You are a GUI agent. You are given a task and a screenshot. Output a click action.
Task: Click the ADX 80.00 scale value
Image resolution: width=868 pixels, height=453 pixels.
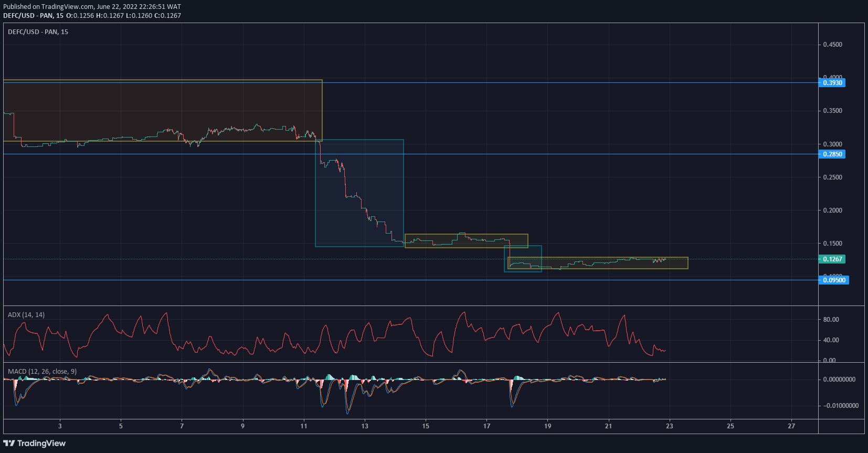[831, 320]
